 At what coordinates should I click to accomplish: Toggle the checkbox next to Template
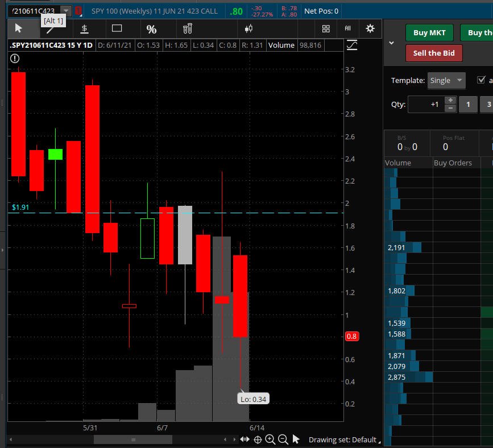coord(481,80)
